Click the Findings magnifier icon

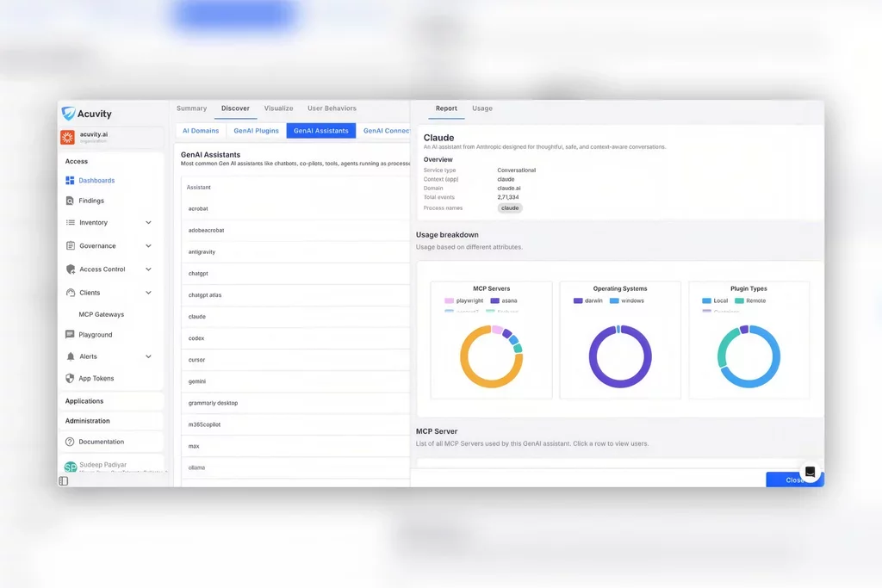70,201
